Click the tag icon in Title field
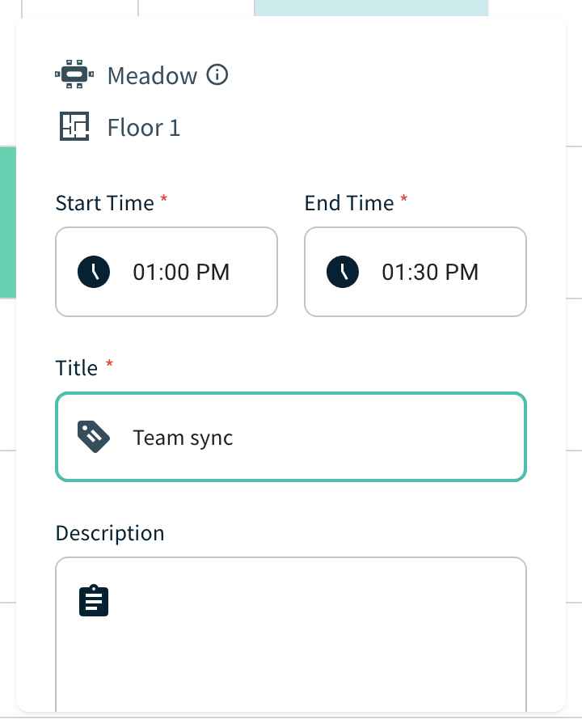Screen dimensions: 582x728 [93, 437]
